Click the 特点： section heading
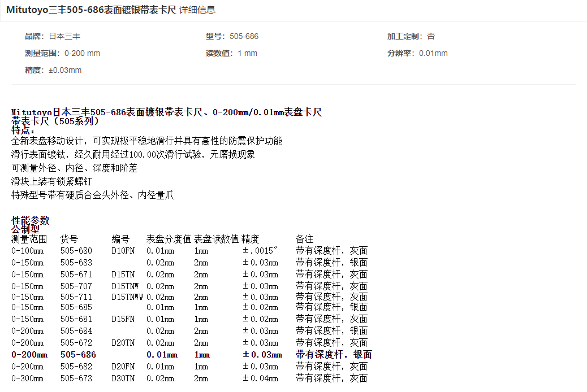Viewport: 587px width, 392px height. pos(23,130)
